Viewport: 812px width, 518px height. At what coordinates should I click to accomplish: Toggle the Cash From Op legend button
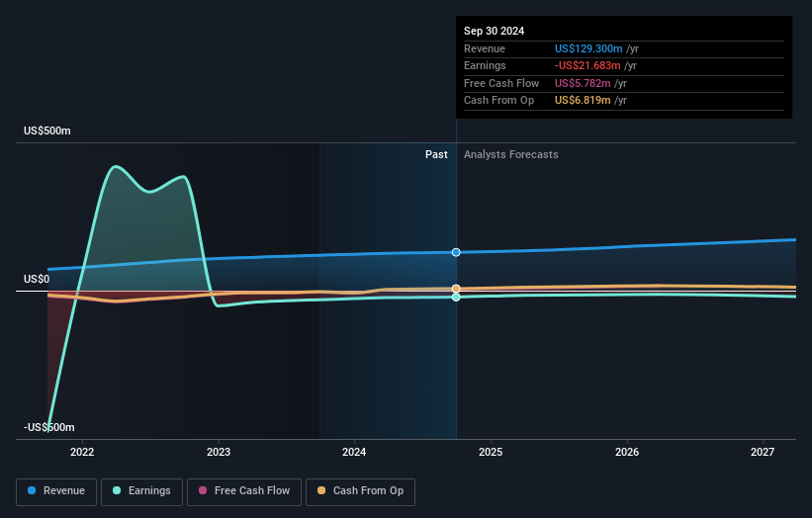coord(360,491)
